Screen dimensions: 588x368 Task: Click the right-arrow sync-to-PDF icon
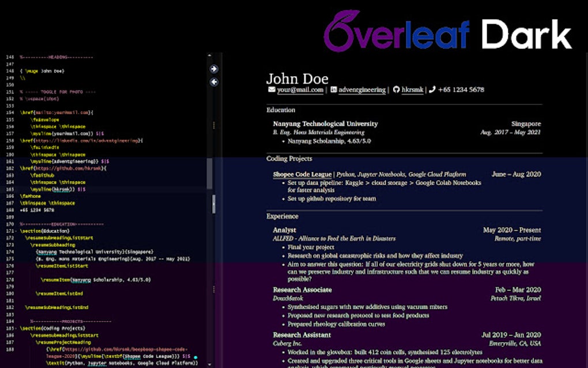(214, 68)
